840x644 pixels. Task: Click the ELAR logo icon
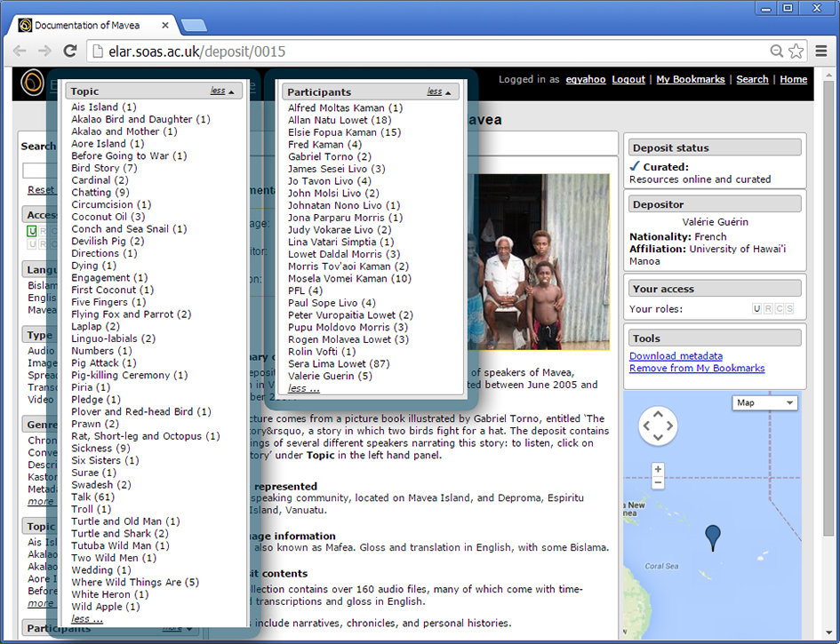point(32,83)
